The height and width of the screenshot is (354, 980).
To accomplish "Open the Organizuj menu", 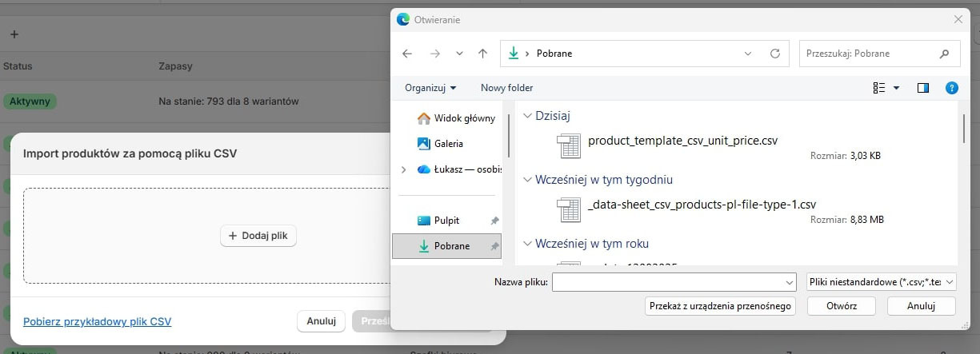I will point(430,88).
